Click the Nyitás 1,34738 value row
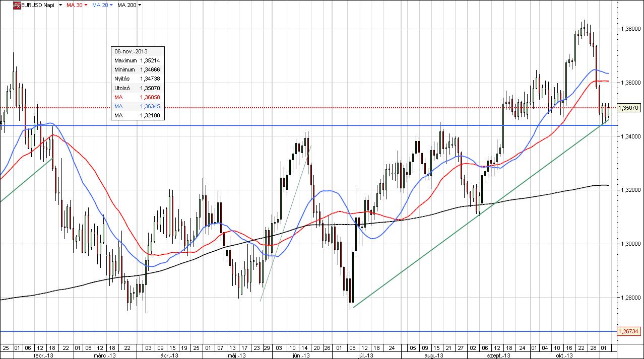644x359 pixels. click(138, 79)
